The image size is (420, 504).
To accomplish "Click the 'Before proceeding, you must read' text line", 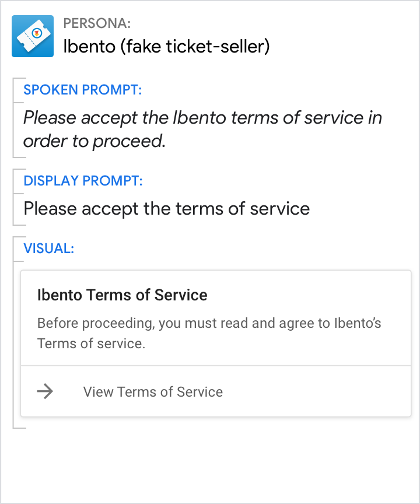I will point(209,323).
